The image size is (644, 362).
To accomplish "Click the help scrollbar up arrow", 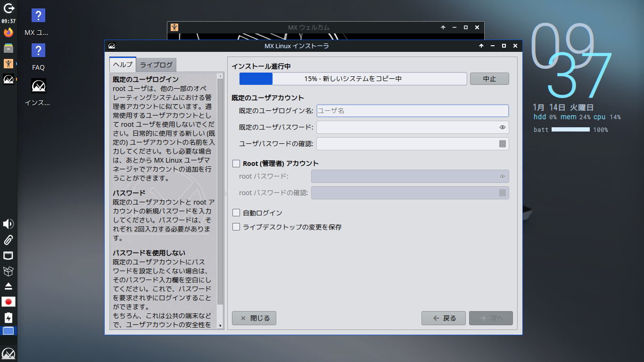I will pos(220,76).
